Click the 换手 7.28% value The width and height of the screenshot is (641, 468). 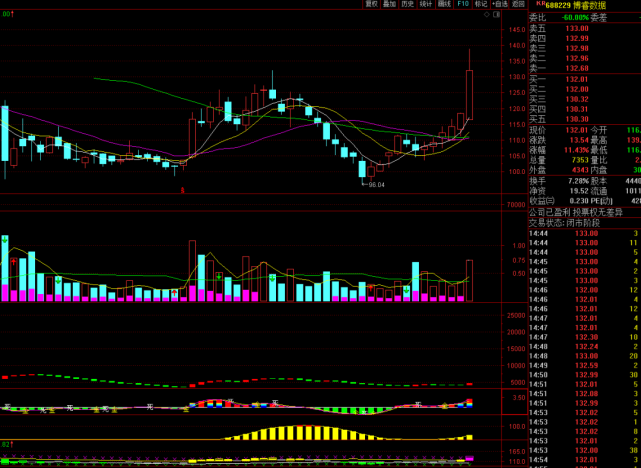[x=578, y=181]
